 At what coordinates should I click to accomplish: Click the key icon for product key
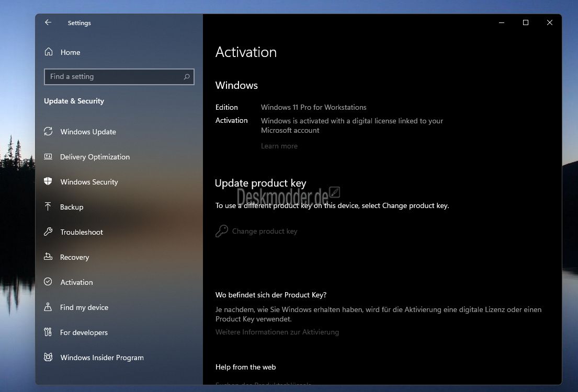[x=222, y=231]
